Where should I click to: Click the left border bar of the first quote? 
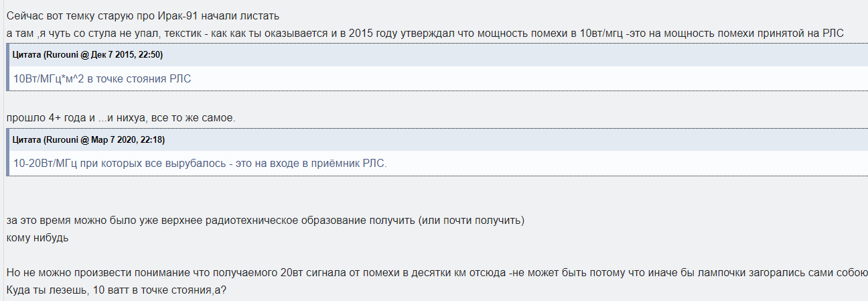pos(7,68)
